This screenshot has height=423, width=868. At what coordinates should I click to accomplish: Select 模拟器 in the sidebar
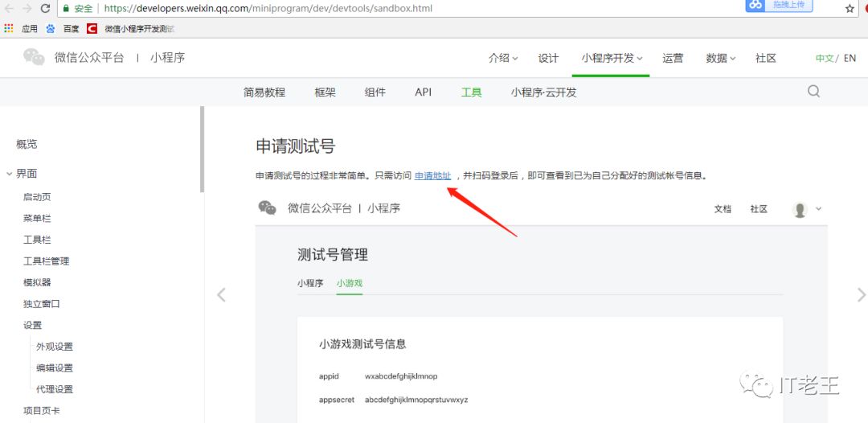pyautogui.click(x=37, y=282)
